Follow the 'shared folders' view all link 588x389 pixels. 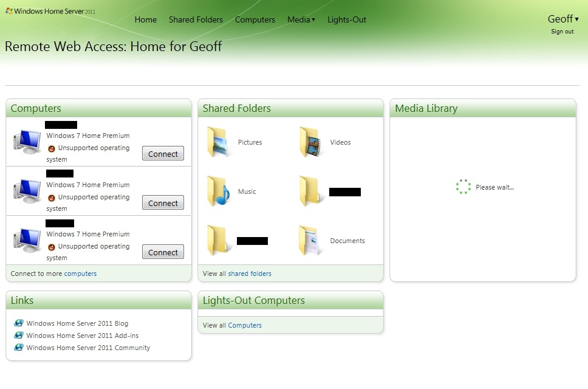(250, 274)
